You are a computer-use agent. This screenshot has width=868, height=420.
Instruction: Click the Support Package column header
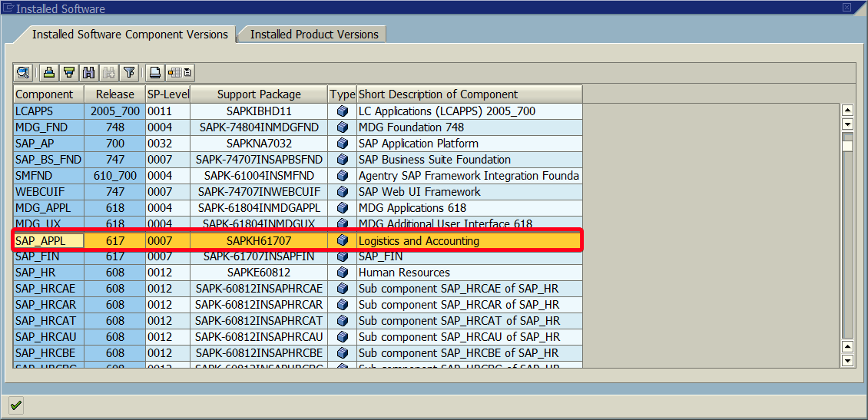click(259, 94)
